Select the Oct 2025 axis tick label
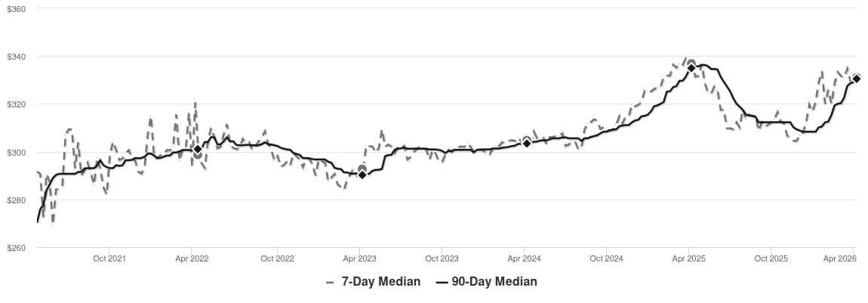The image size is (868, 303). [771, 259]
